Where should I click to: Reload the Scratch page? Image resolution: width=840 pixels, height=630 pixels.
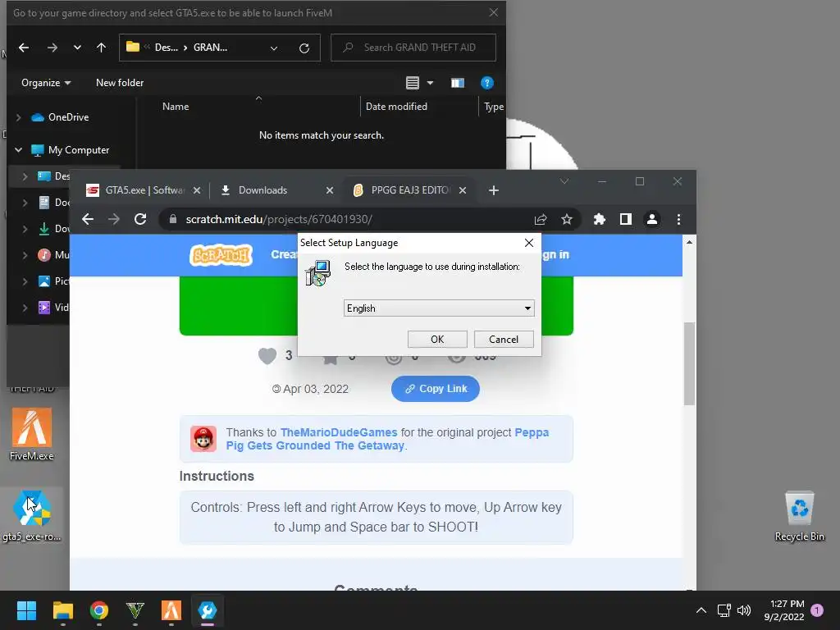click(140, 219)
